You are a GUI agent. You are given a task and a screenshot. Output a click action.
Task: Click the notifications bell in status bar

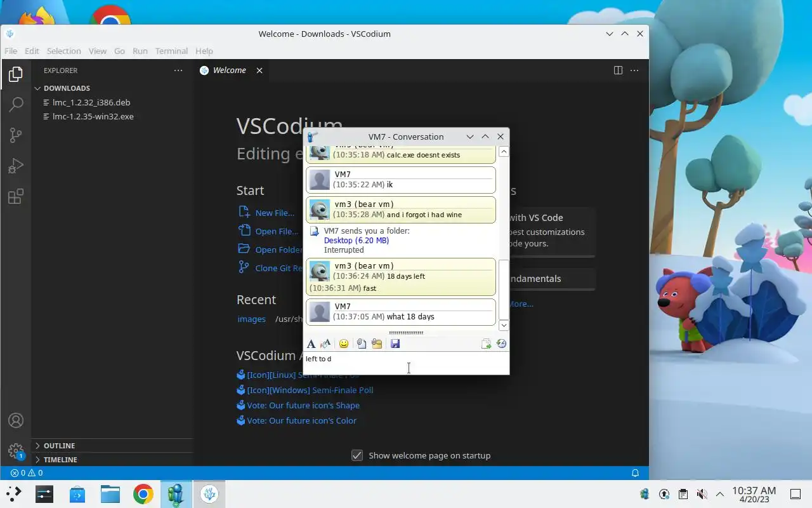tap(635, 473)
